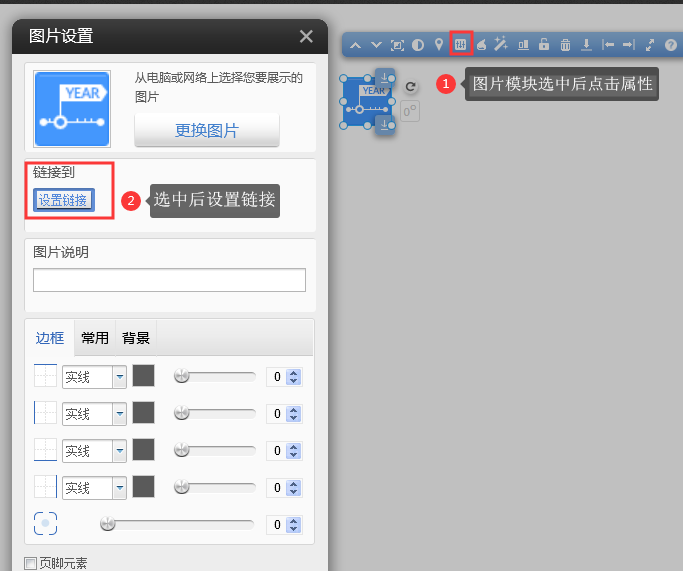Click the rotate icon beside the image

click(410, 87)
